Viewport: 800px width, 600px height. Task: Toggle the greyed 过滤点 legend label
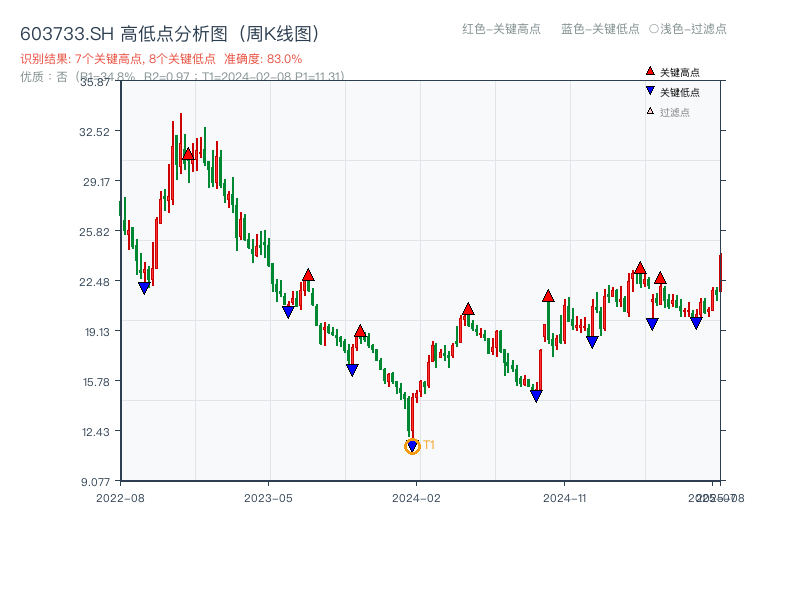pyautogui.click(x=674, y=112)
